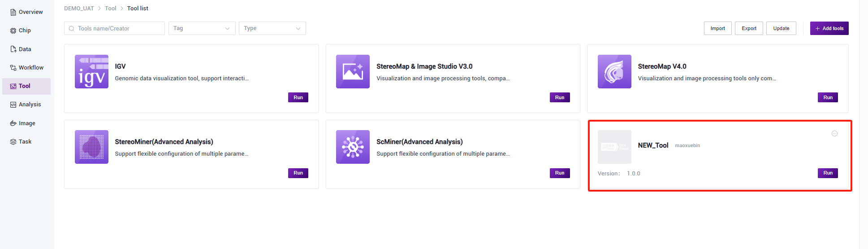
Task: Click the StereoMap & Image Studio V3.0 logo
Action: point(353,72)
